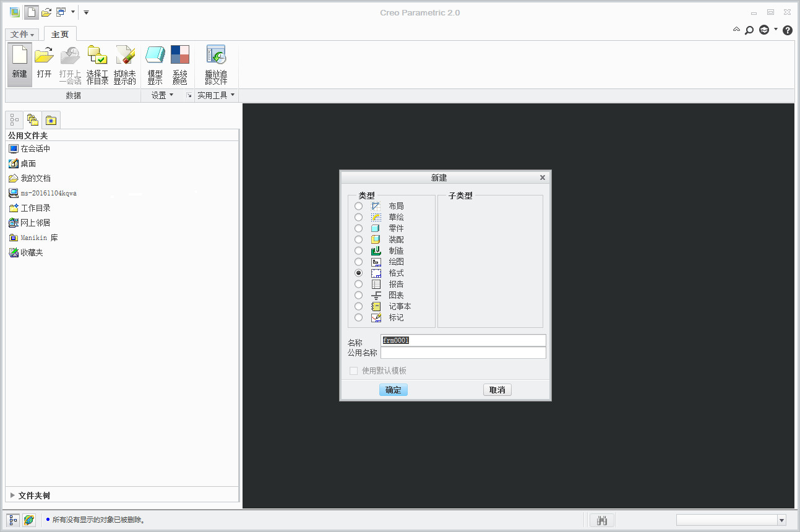Click the open folder icon in quick access toolbar
Viewport: 800px width, 532px height.
click(x=46, y=12)
